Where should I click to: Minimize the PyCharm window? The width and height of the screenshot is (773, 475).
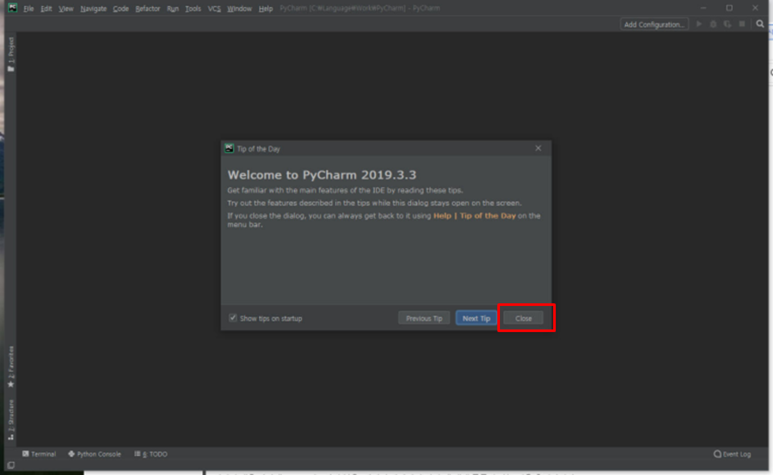pyautogui.click(x=703, y=8)
